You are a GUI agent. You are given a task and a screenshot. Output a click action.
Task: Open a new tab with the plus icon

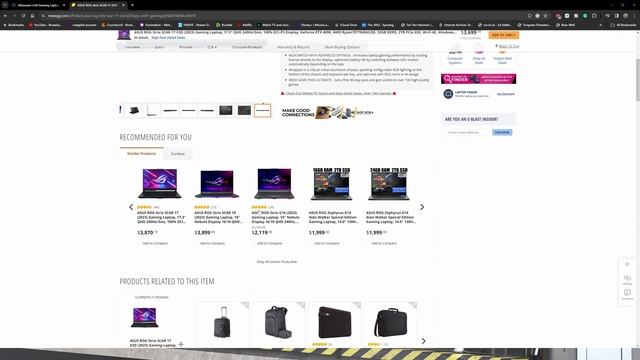(x=132, y=5)
